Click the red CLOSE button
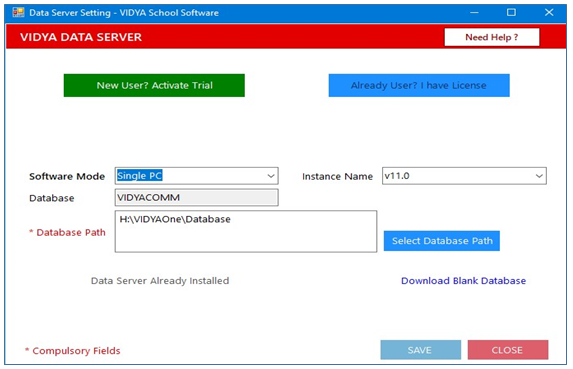573x369 pixels. [x=508, y=350]
